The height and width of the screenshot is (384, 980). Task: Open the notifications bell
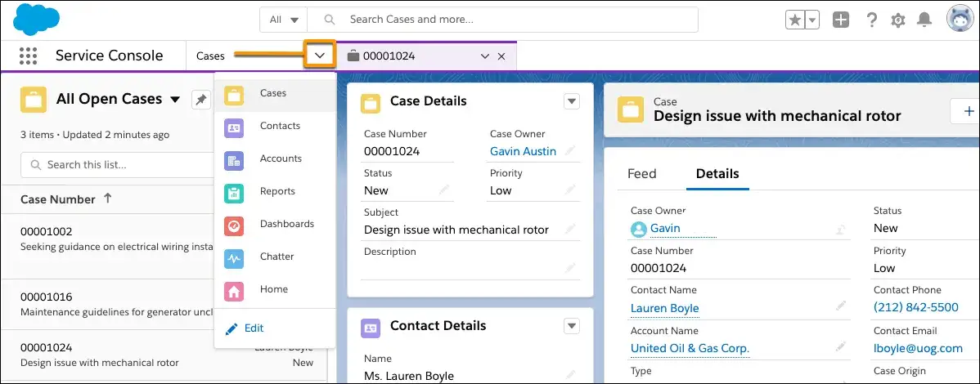pos(924,20)
